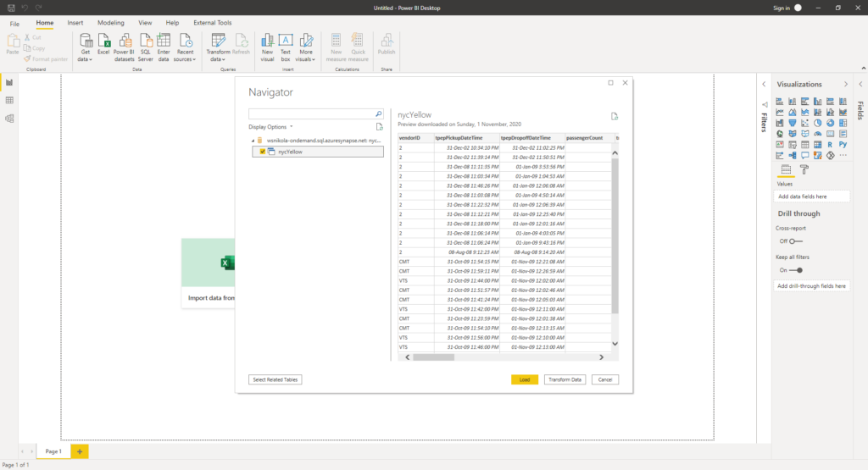This screenshot has height=470, width=868.
Task: Select the Donut chart visual
Action: tap(831, 123)
